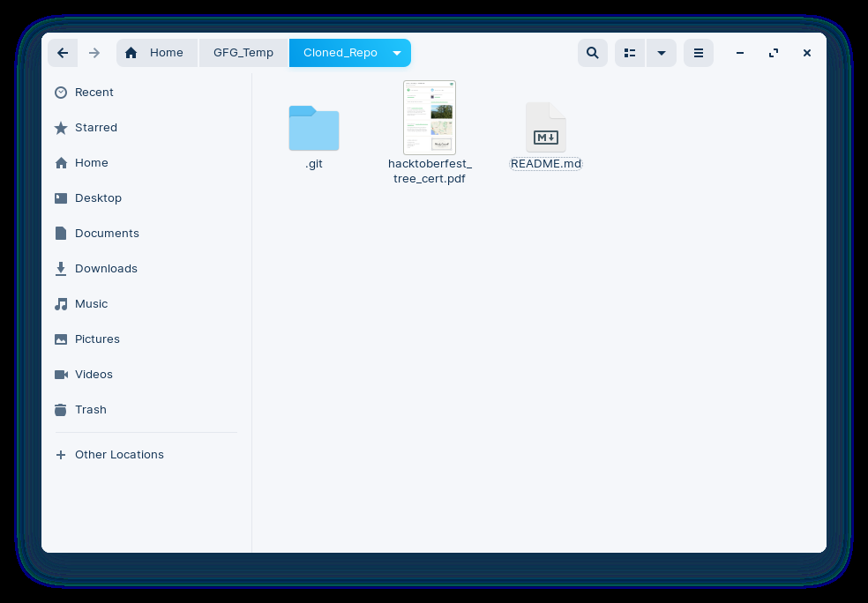868x603 pixels.
Task: Toggle list view layout icon
Action: pyautogui.click(x=630, y=53)
